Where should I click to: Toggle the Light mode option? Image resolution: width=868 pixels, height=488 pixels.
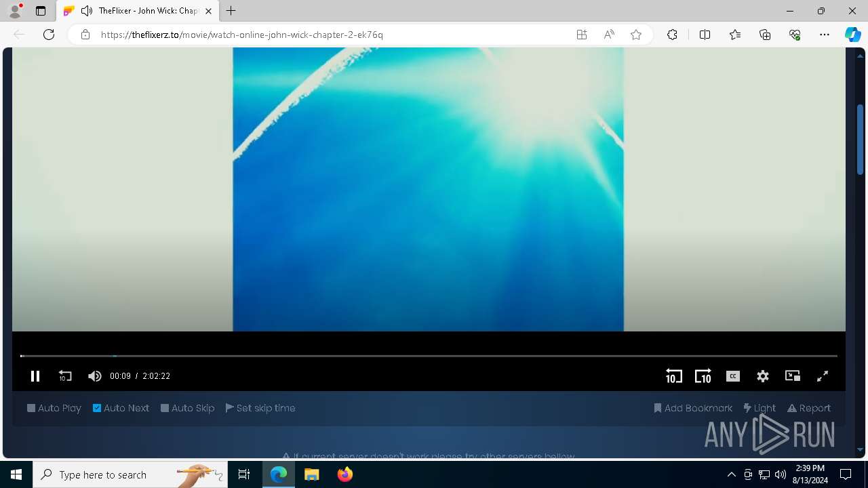point(759,408)
